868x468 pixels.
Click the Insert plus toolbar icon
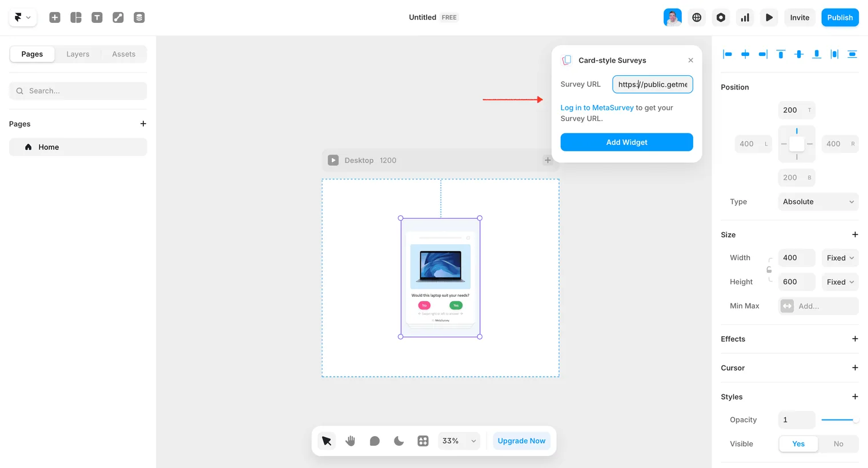click(x=55, y=18)
